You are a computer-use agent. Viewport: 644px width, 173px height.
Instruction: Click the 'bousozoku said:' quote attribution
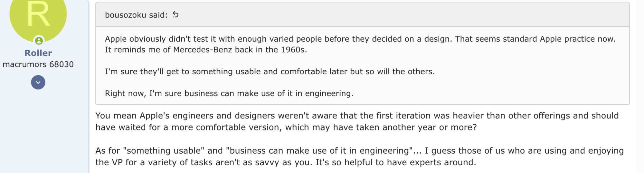(x=136, y=15)
